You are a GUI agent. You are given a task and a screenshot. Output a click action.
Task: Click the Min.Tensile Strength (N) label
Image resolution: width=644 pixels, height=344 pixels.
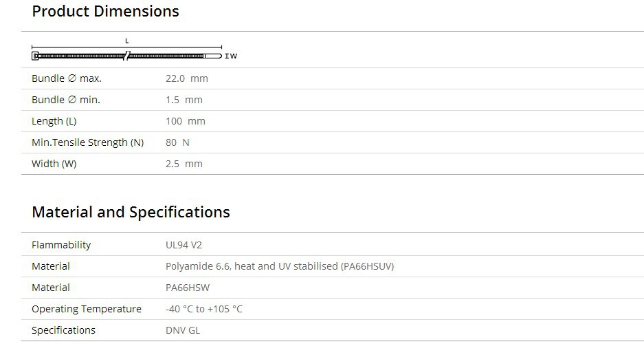point(88,142)
